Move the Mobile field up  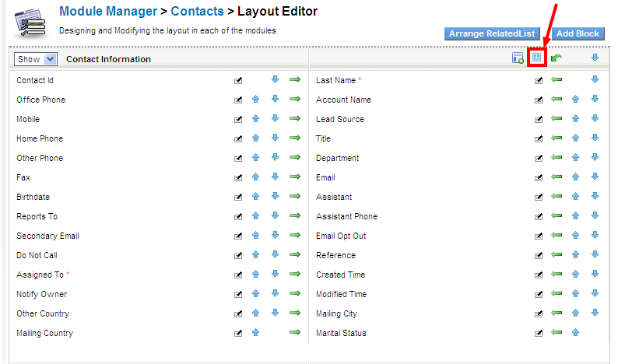(x=255, y=119)
